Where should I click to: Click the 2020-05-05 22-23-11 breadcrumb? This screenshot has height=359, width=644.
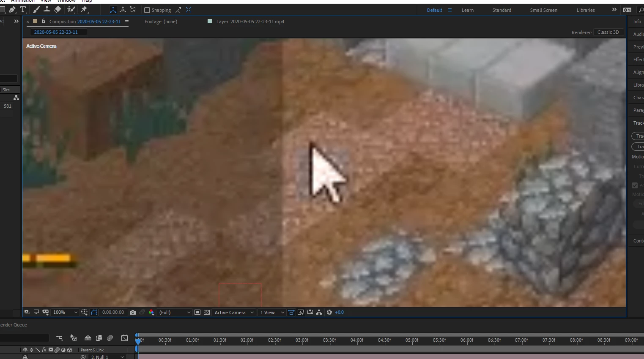click(x=56, y=32)
